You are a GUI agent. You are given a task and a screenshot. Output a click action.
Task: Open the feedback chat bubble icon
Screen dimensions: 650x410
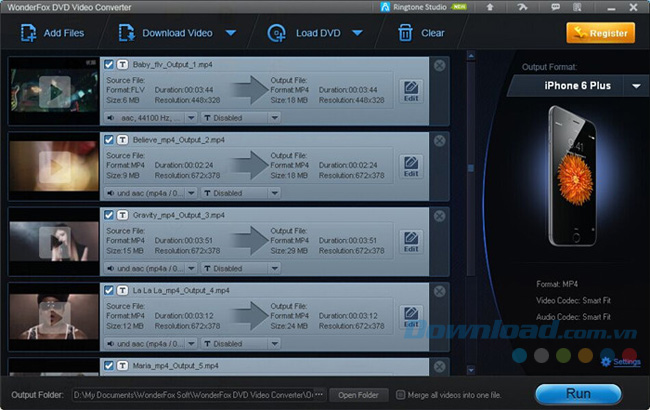pos(555,7)
